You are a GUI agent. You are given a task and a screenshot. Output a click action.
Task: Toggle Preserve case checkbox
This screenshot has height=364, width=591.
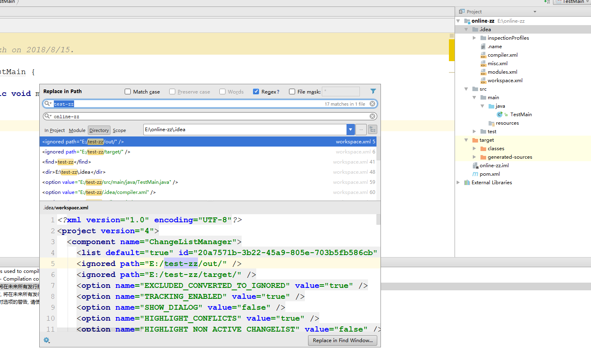coord(172,92)
